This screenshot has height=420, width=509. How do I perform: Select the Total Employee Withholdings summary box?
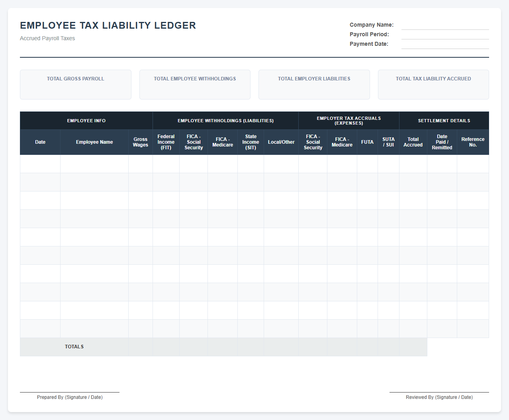195,85
